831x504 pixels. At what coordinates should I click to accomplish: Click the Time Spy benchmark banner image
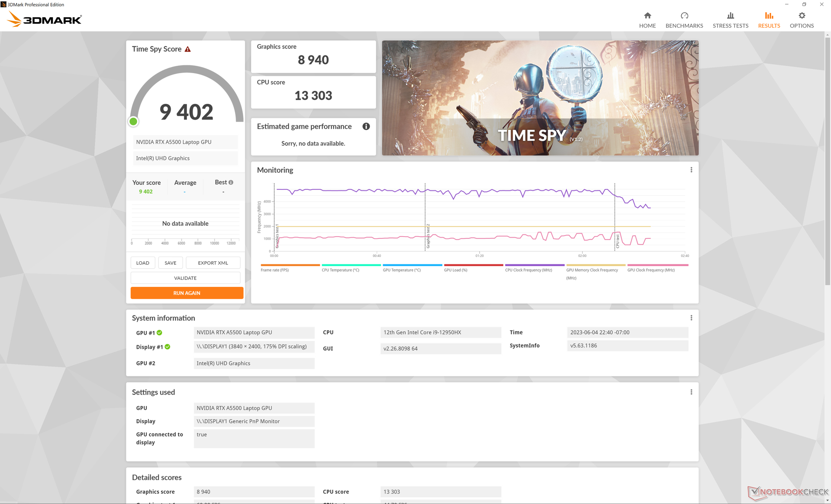click(x=540, y=98)
